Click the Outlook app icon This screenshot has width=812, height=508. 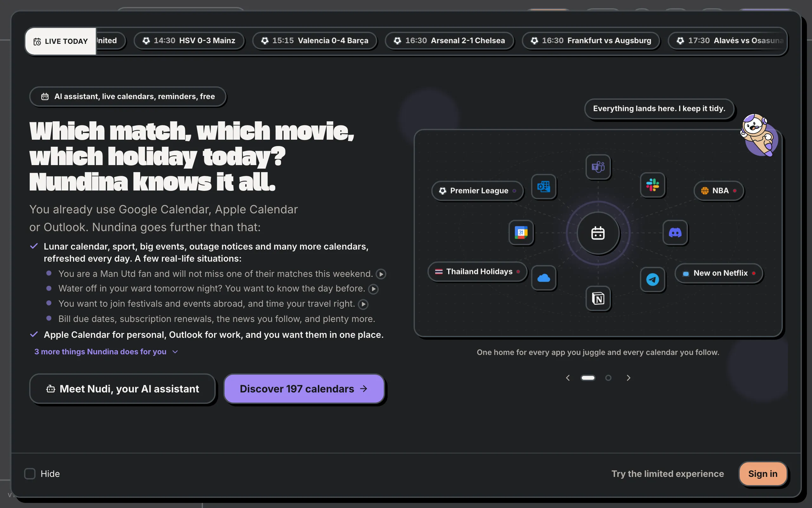tap(544, 186)
